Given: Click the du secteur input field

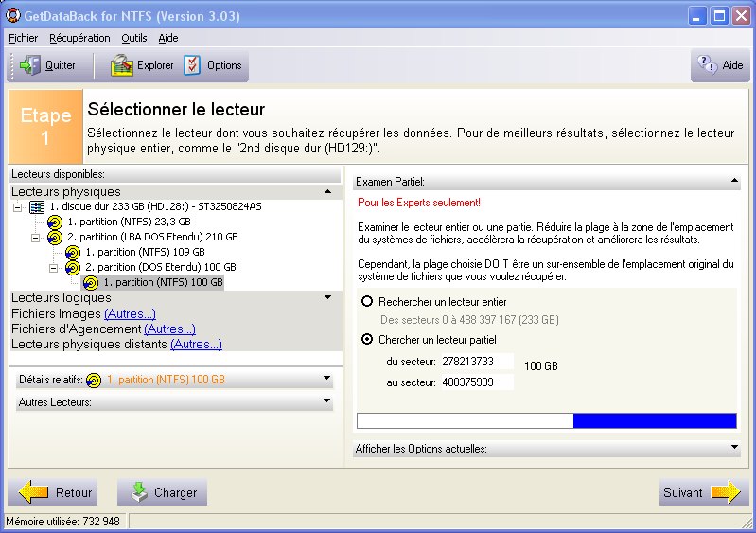Looking at the screenshot, I should (477, 362).
